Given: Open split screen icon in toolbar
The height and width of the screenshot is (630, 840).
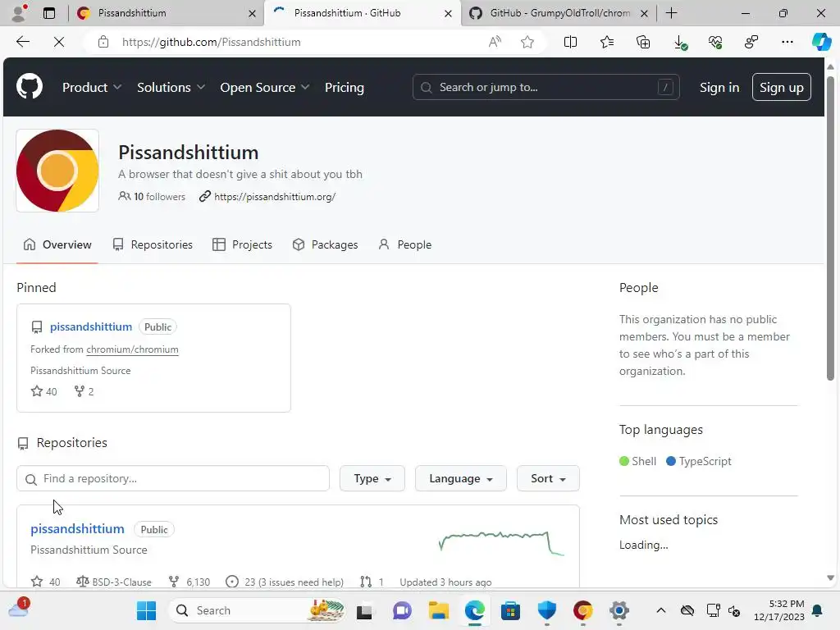Looking at the screenshot, I should point(571,42).
